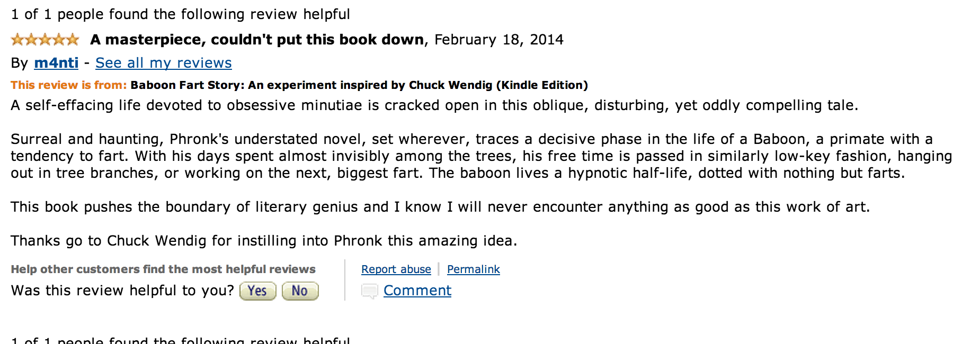Image resolution: width=980 pixels, height=344 pixels.
Task: Open the Permalink for this review
Action: tap(473, 269)
